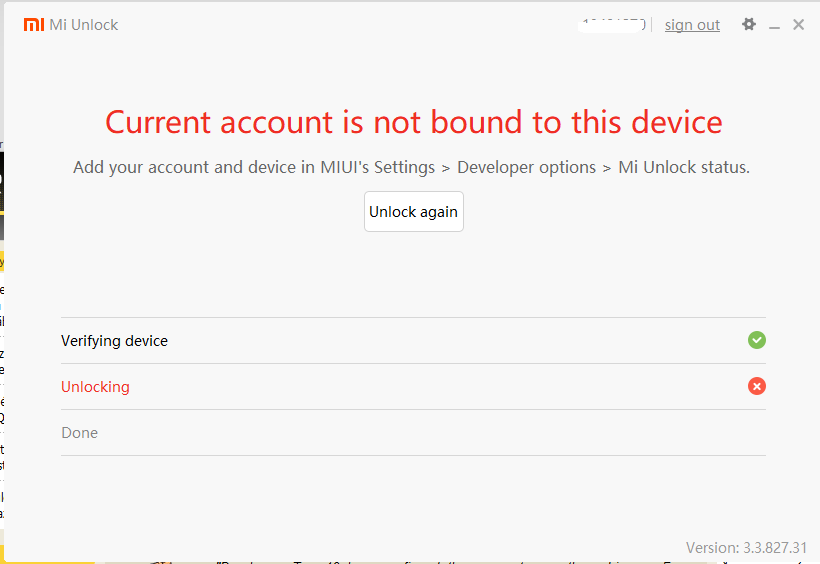Sign out of the Mi account

[x=692, y=25]
